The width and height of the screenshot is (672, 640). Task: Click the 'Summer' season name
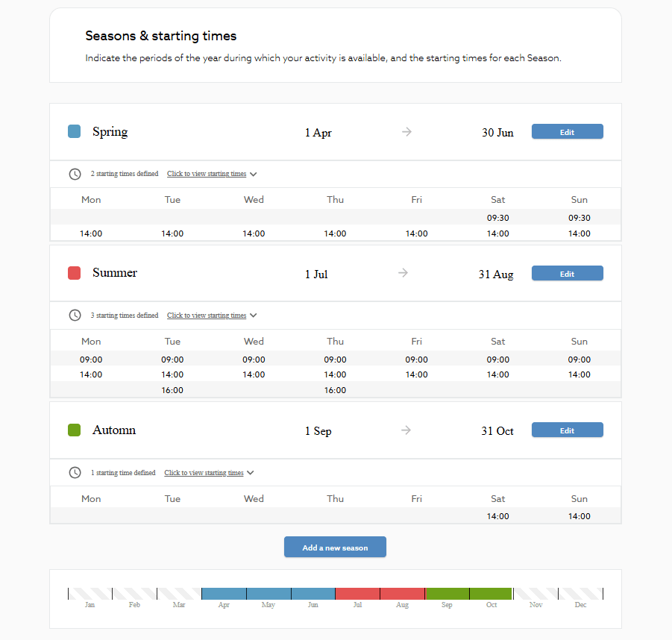(115, 272)
